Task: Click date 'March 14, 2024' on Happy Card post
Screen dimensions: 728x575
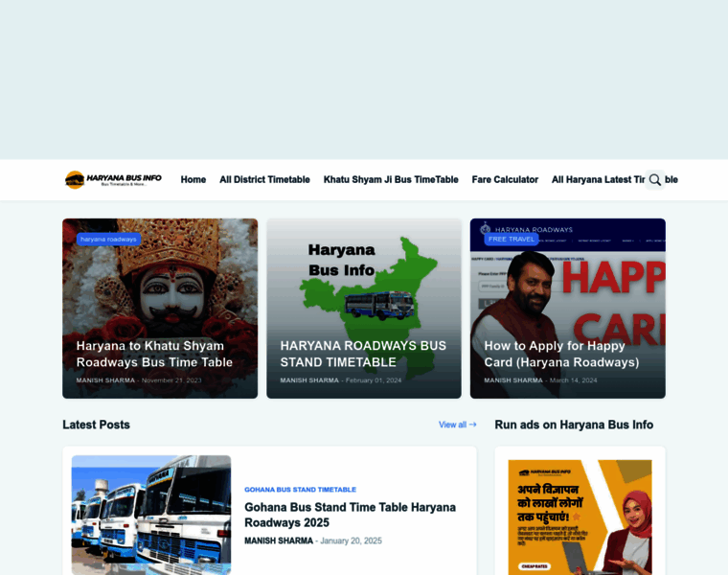Action: coord(574,380)
